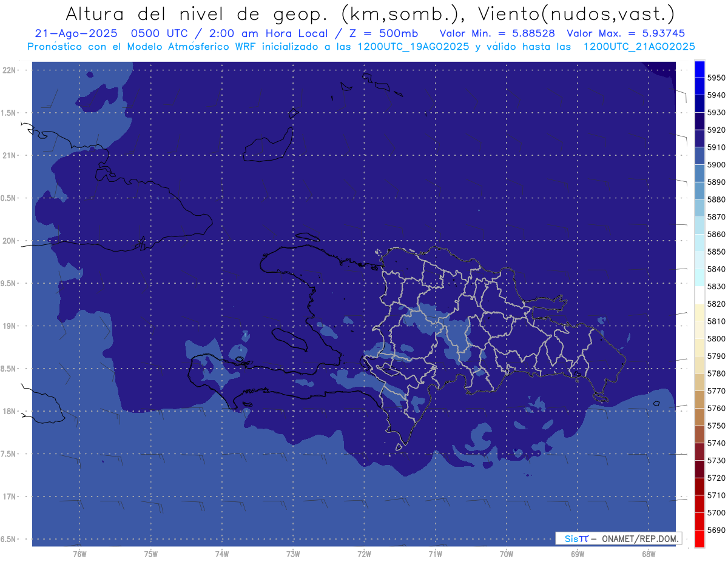Click the '5830' color scale label

click(716, 286)
